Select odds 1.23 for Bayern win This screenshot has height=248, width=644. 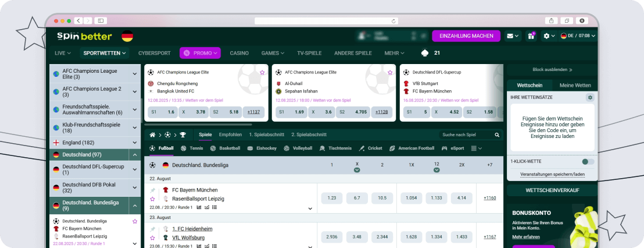pos(332,199)
